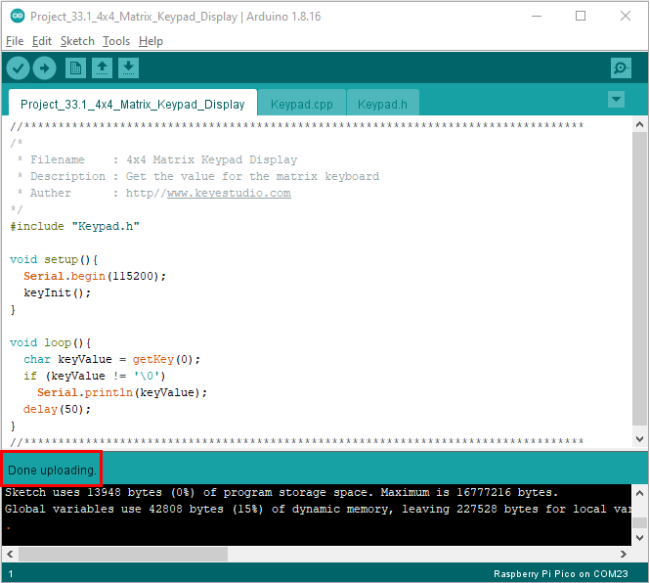
Task: Open the Serial Monitor magnifier icon
Action: [x=621, y=68]
